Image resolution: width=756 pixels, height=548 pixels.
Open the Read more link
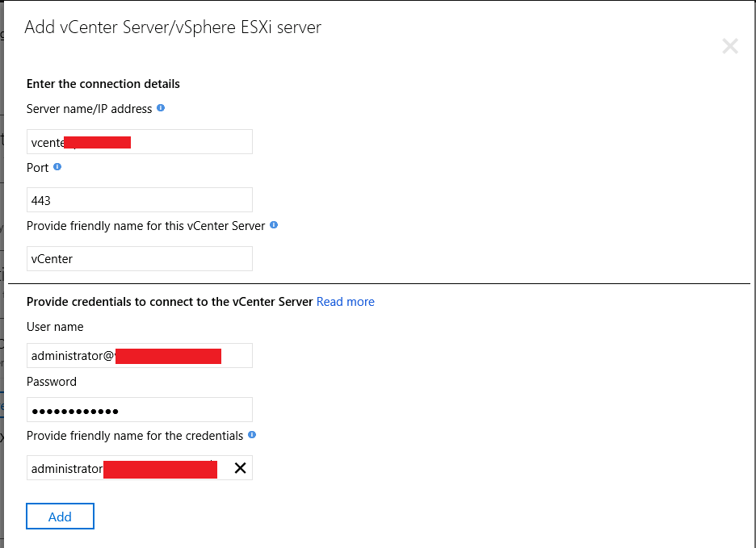tap(345, 302)
